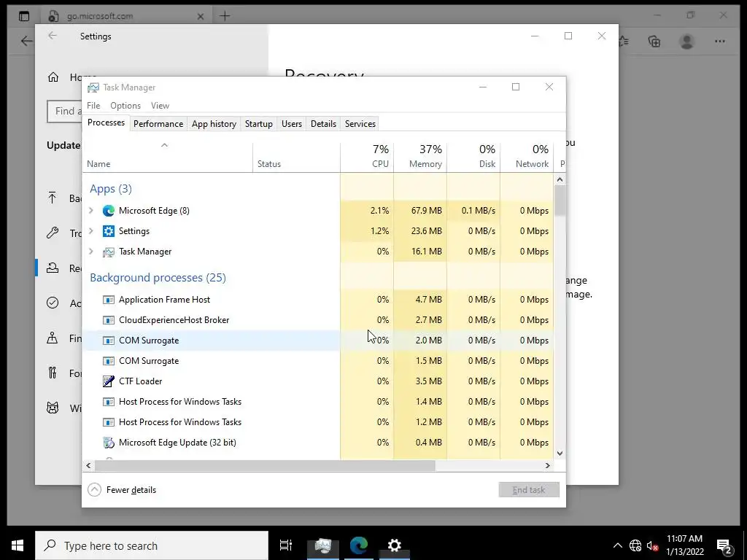Open the Windows Start button
The width and height of the screenshot is (747, 560).
click(18, 545)
